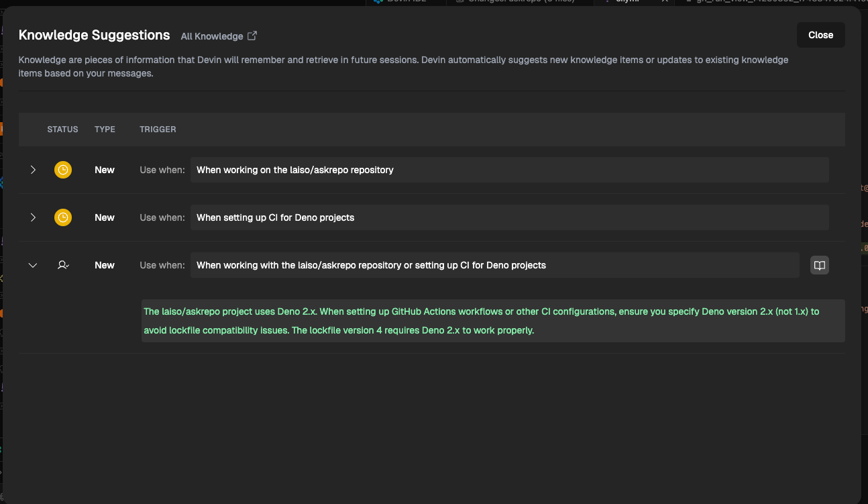Click the Close button in Knowledge Suggestions

coord(820,35)
